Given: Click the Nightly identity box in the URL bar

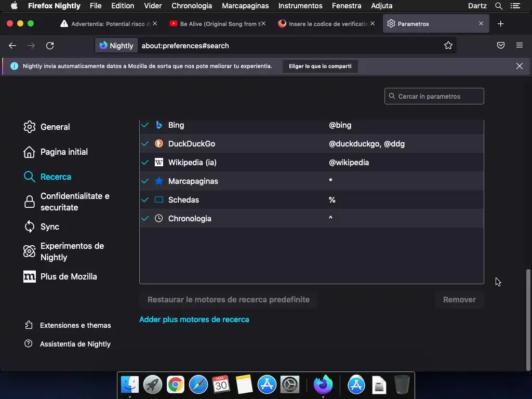Looking at the screenshot, I should click(116, 46).
